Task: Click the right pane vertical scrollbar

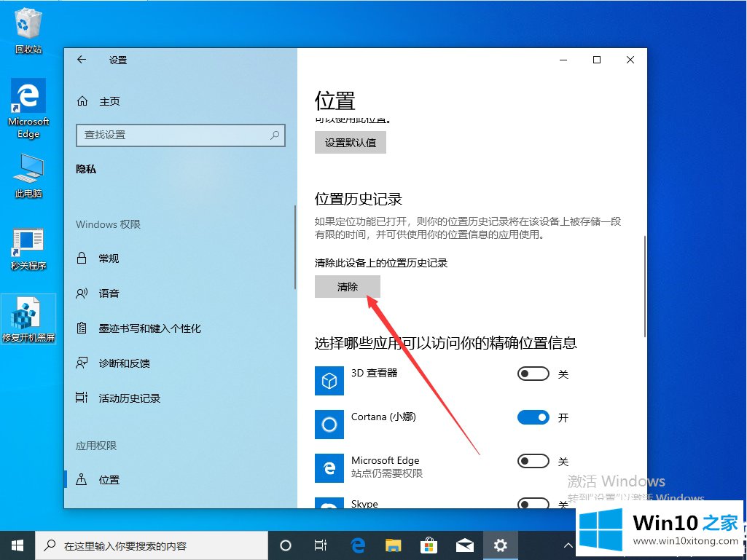Action: click(x=644, y=285)
